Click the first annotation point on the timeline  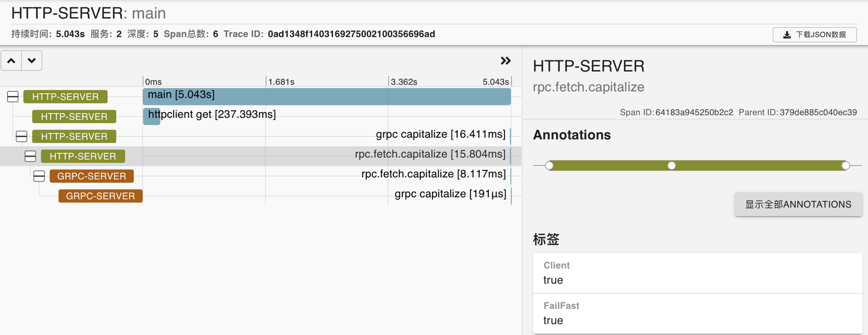(x=549, y=166)
